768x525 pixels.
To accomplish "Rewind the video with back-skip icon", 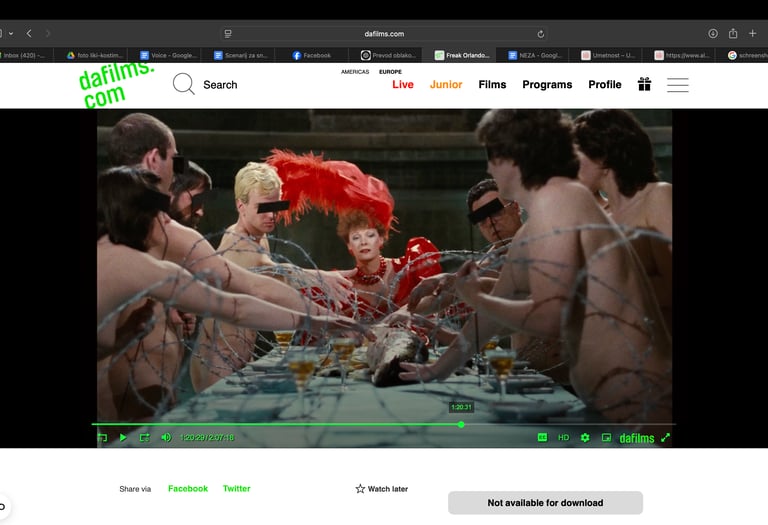I will click(102, 437).
